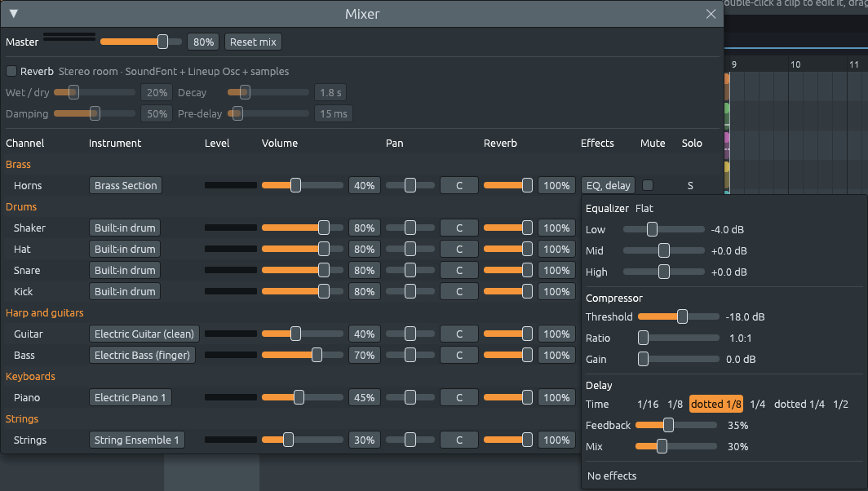Click timeline bar marker 9
Screen dimensions: 868x491
[x=734, y=64]
